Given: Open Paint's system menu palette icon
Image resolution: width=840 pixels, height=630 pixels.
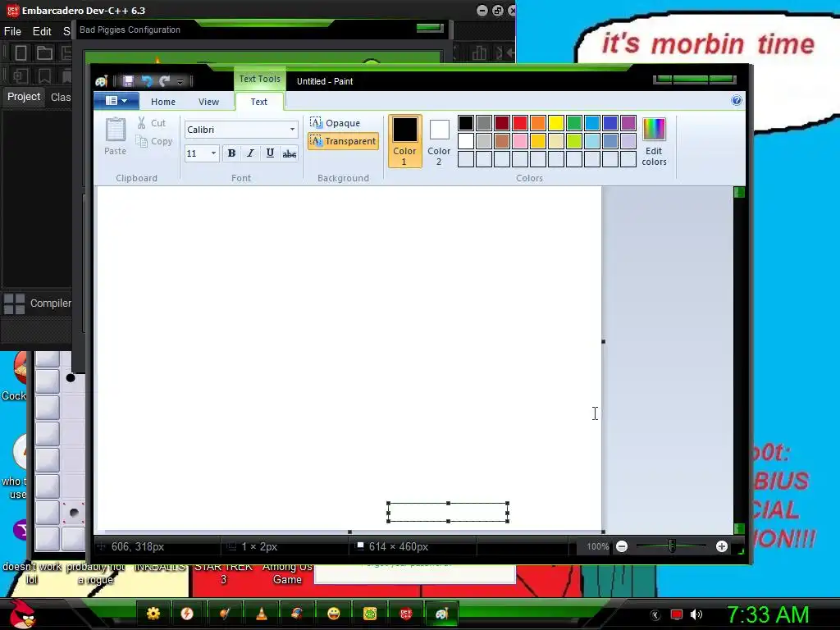Looking at the screenshot, I should click(102, 81).
